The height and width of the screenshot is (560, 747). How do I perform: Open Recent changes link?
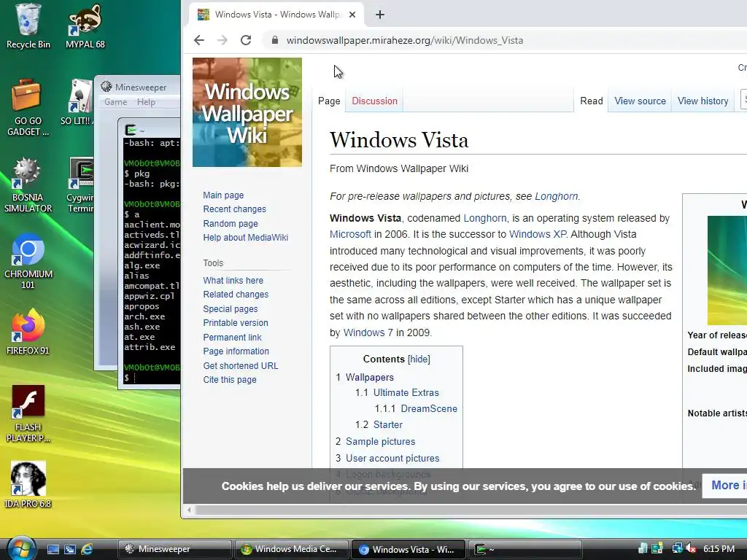tap(234, 209)
